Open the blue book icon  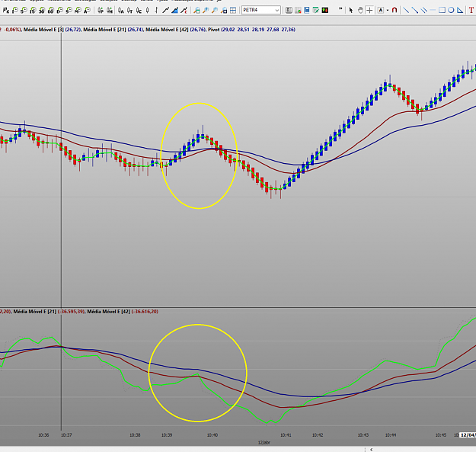307,11
